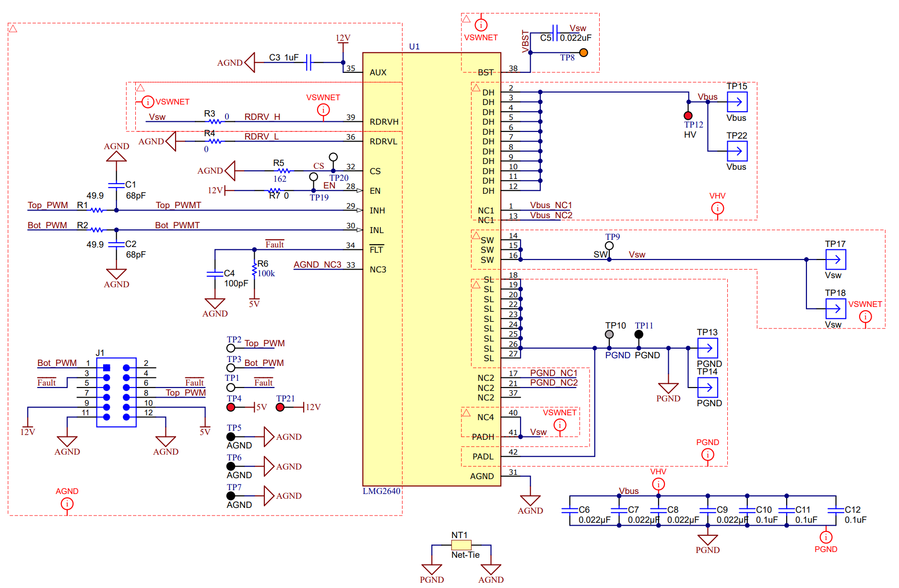Click the TP13 PGND connector arrow box

pyautogui.click(x=708, y=348)
